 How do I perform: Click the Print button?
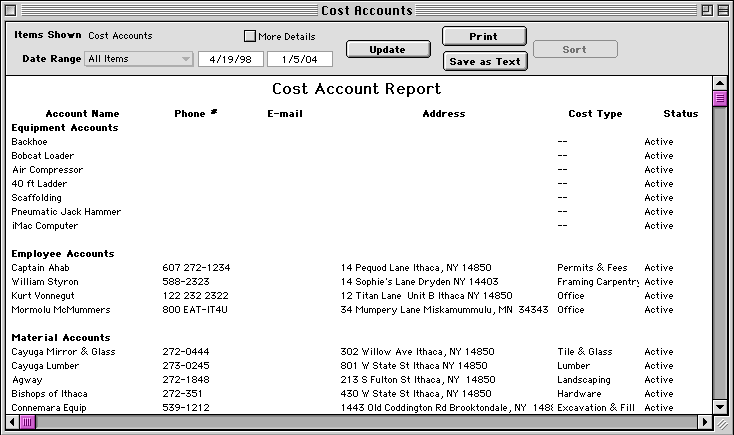pyautogui.click(x=484, y=36)
